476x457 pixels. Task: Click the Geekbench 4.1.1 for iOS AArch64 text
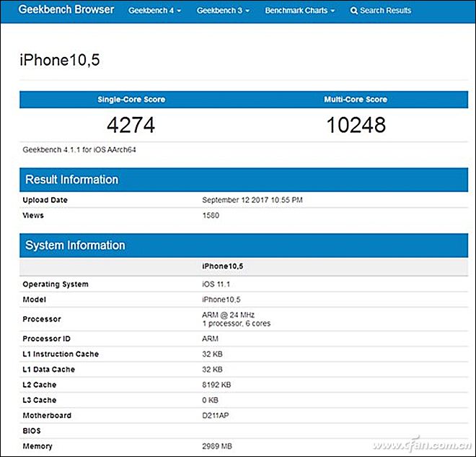pyautogui.click(x=79, y=149)
